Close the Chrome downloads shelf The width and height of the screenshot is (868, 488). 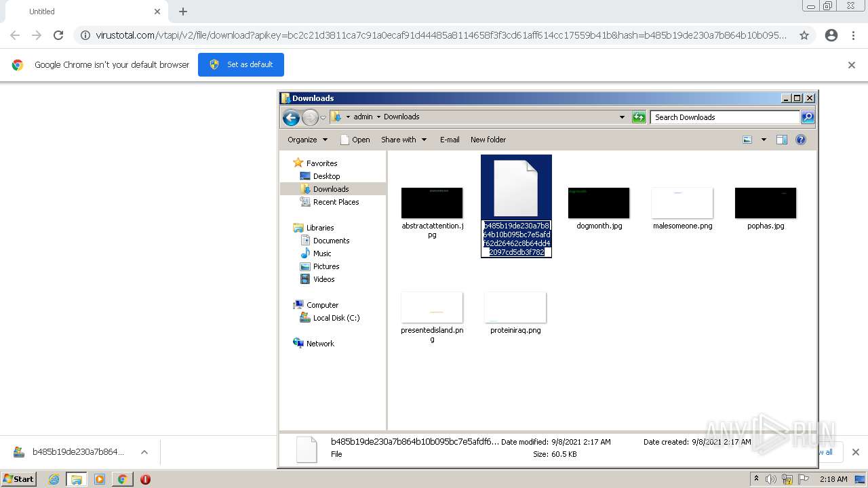[855, 452]
